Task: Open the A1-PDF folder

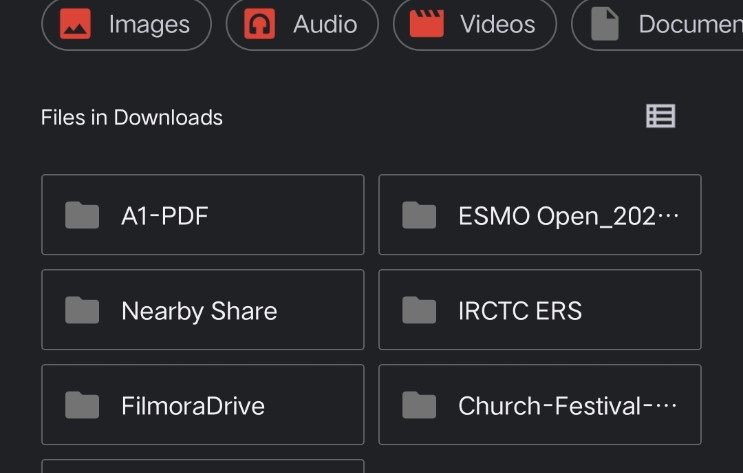Action: tap(203, 215)
